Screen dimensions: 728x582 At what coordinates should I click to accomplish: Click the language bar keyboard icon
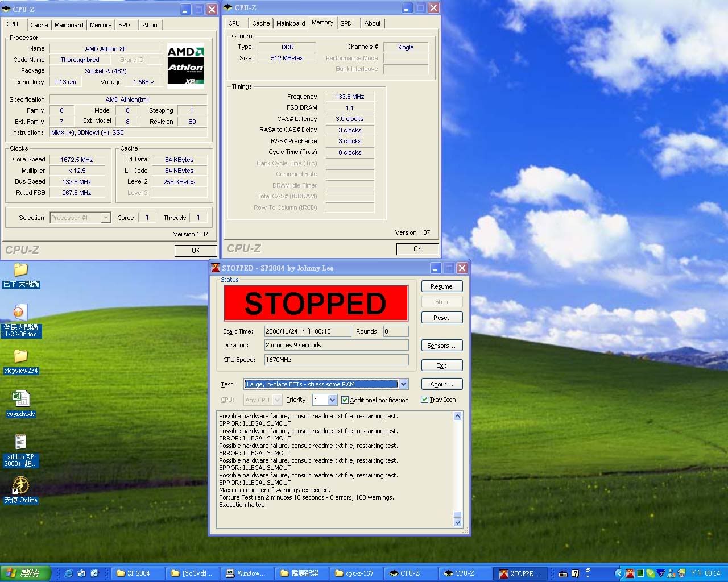pos(562,573)
